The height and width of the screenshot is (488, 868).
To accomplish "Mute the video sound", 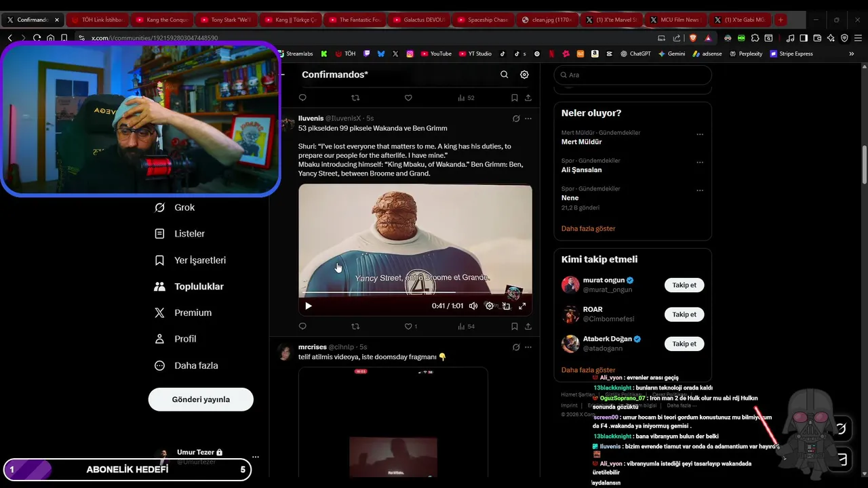I will pos(473,306).
